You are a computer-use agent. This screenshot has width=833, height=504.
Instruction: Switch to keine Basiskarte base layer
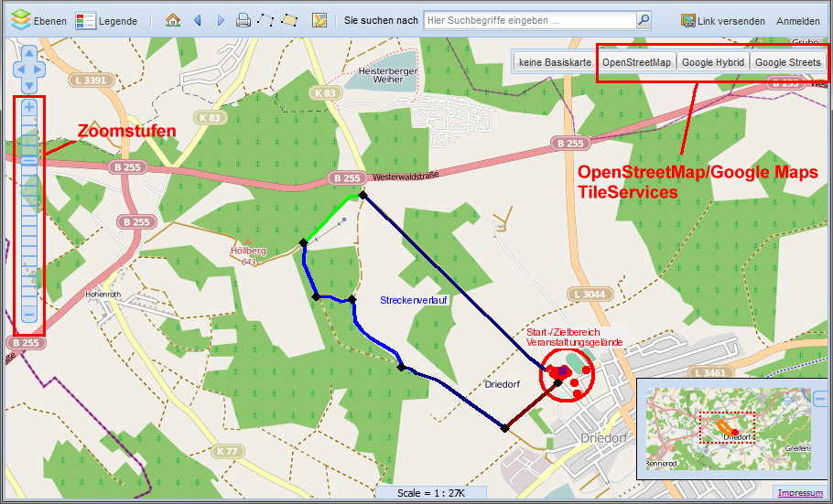[x=555, y=62]
